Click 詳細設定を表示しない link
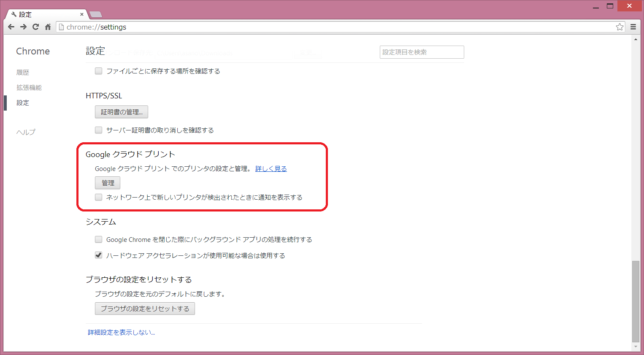The height and width of the screenshot is (355, 644). pyautogui.click(x=121, y=333)
